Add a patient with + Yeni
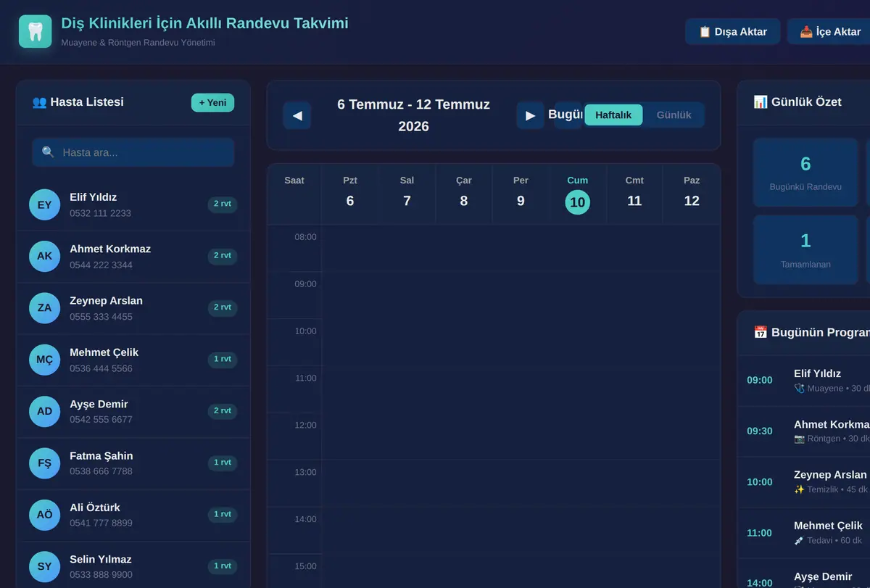 tap(212, 103)
